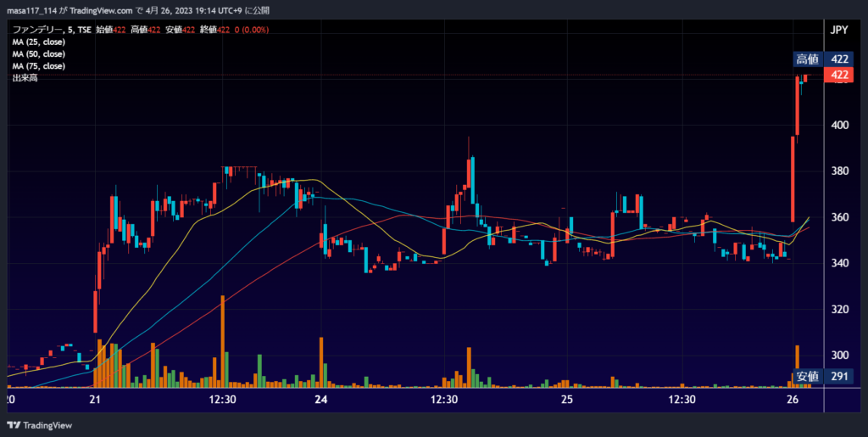This screenshot has width=868, height=437.
Task: Click the 0 (0.00%) change value
Action: pos(252,30)
